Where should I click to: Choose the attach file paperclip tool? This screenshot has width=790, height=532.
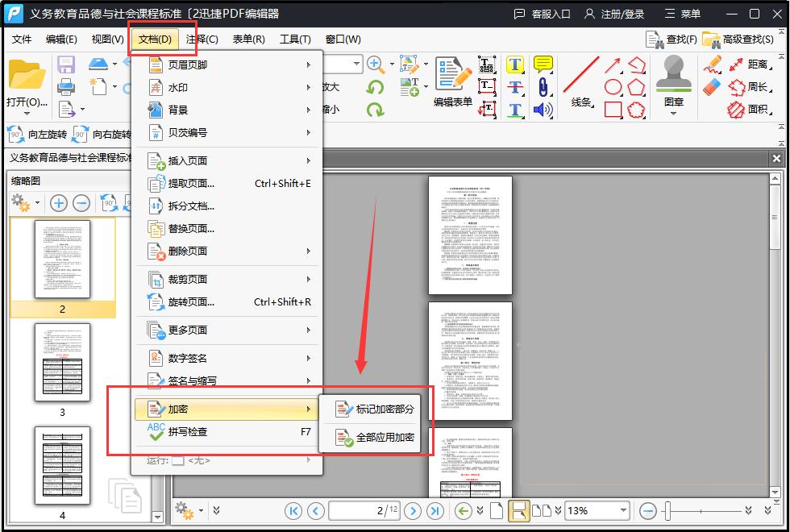point(543,87)
